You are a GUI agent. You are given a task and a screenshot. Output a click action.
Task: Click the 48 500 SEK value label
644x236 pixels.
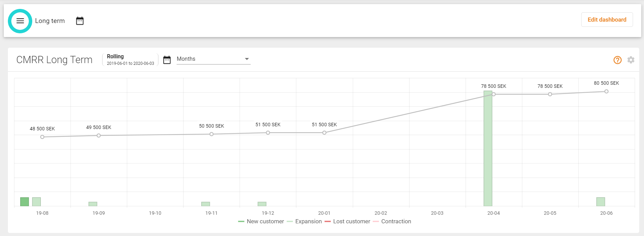pos(42,129)
